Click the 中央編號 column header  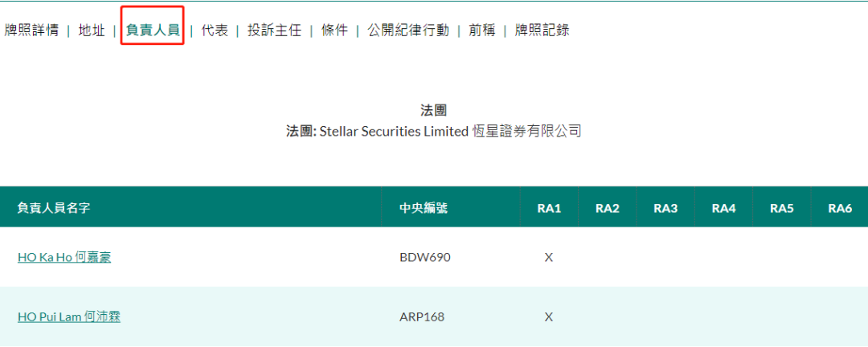(x=424, y=208)
